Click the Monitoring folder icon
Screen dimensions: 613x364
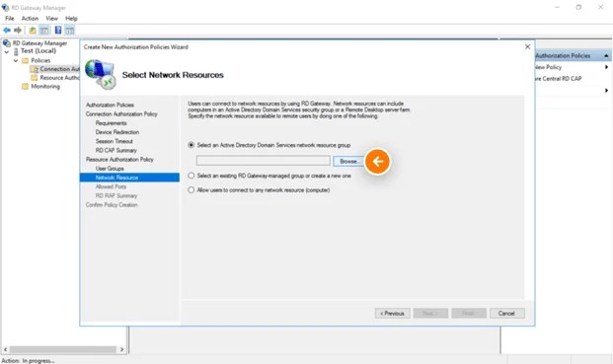click(25, 86)
